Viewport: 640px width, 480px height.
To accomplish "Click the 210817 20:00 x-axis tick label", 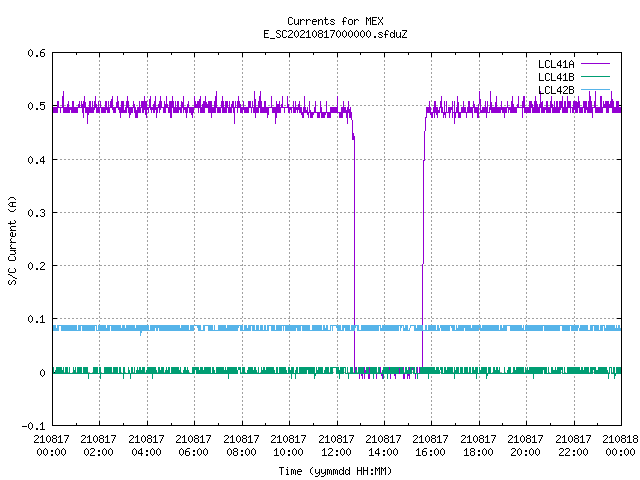I will click(525, 445).
